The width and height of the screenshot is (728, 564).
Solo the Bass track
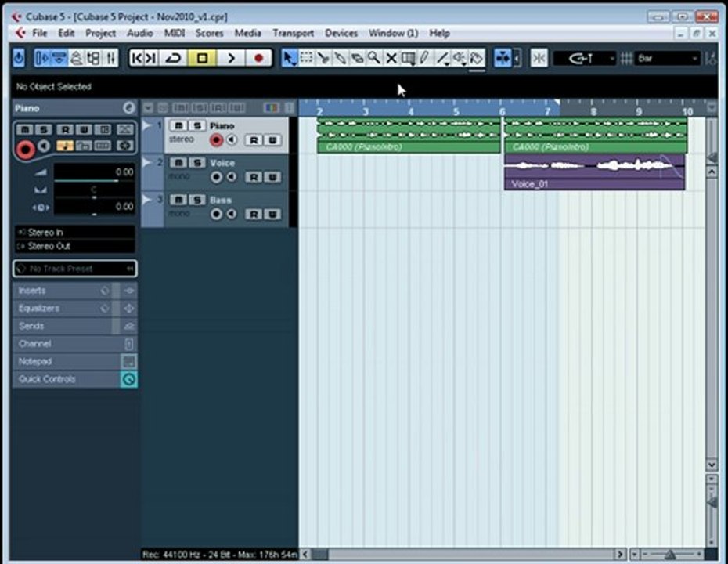196,200
